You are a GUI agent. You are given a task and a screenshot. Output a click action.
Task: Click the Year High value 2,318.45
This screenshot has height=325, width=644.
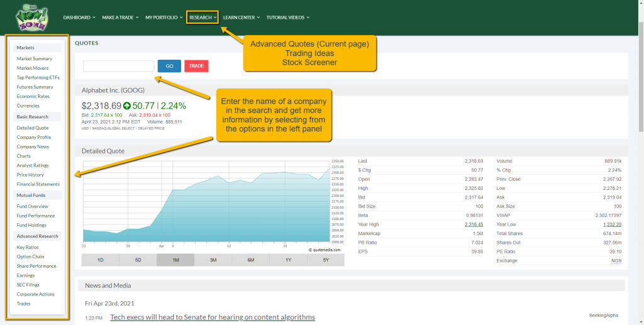coord(474,225)
